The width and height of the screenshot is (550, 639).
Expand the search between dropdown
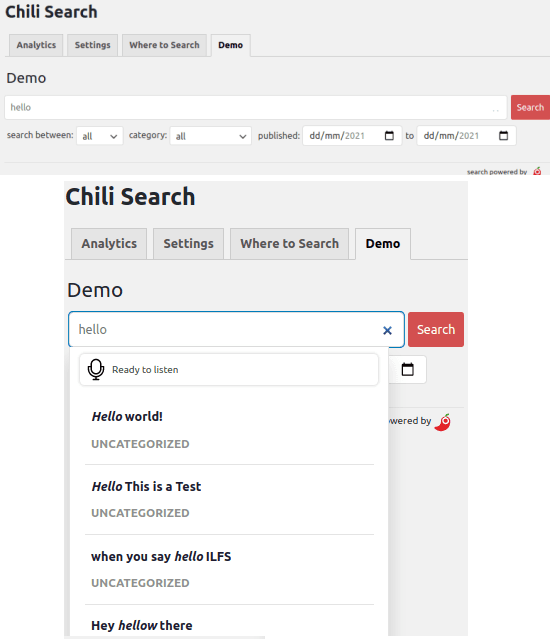[x=100, y=136]
